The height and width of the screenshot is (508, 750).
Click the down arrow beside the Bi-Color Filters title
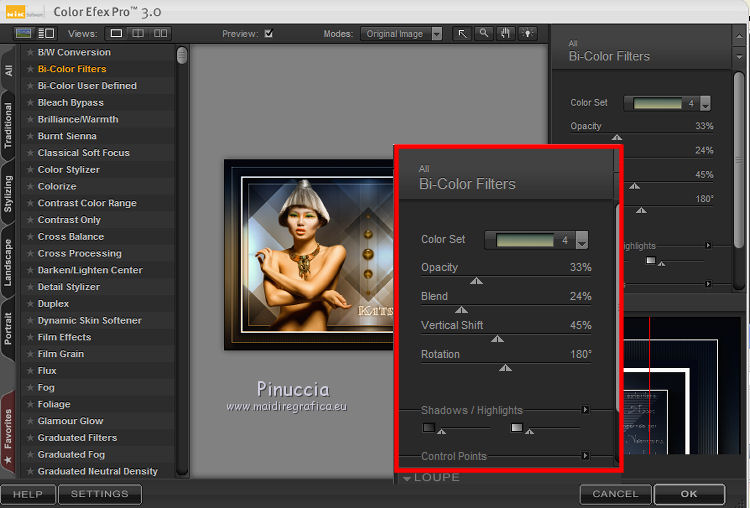point(739,57)
